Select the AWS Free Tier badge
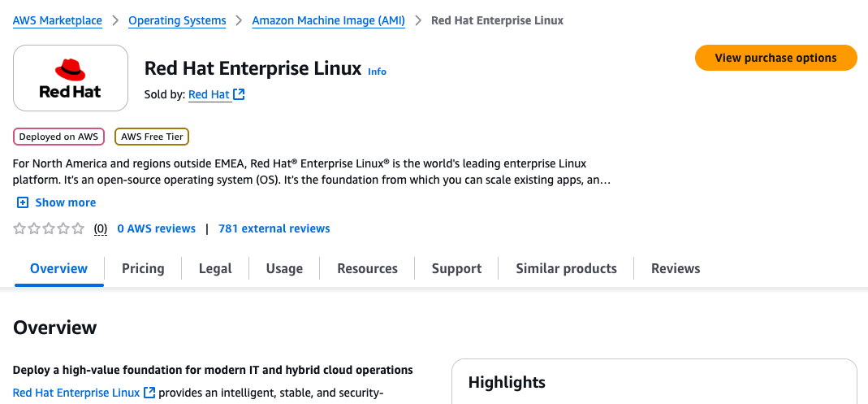868x404 pixels. click(x=152, y=137)
